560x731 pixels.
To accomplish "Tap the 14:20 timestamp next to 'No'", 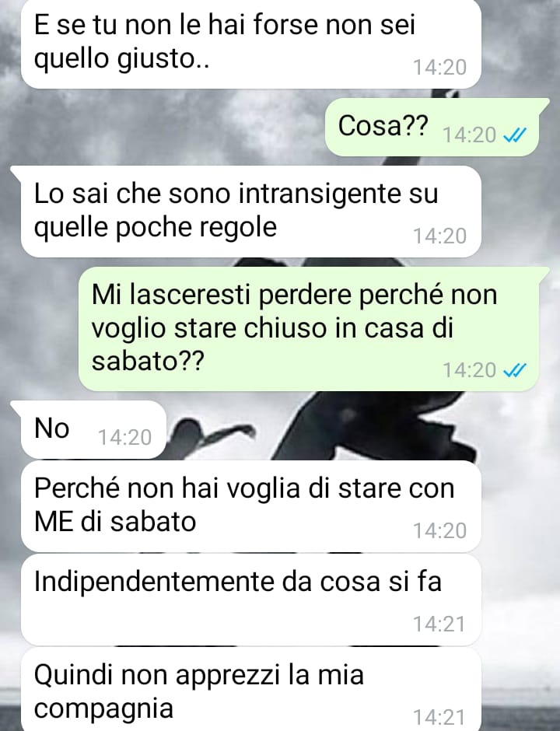I will [124, 438].
